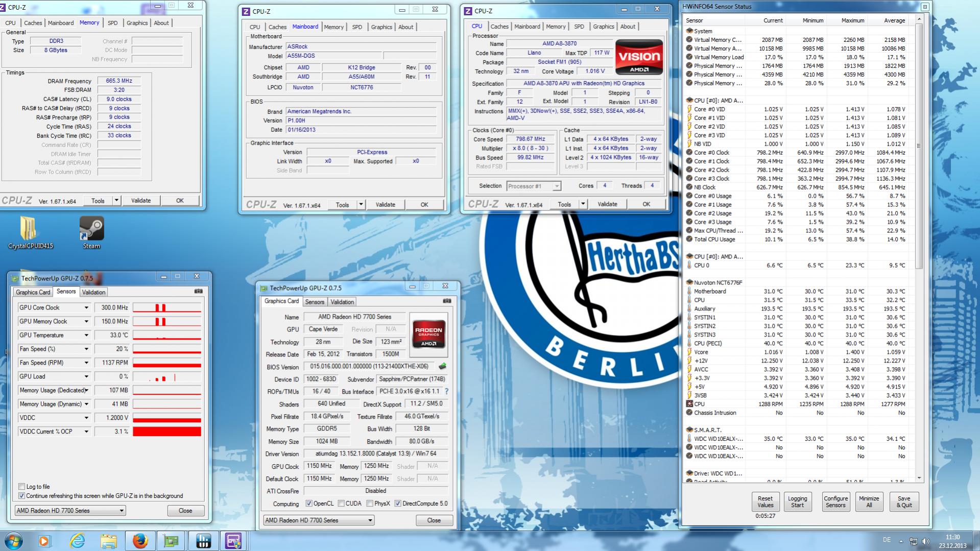
Task: Click the AMD Vision logo in CPU-Z
Action: click(639, 57)
